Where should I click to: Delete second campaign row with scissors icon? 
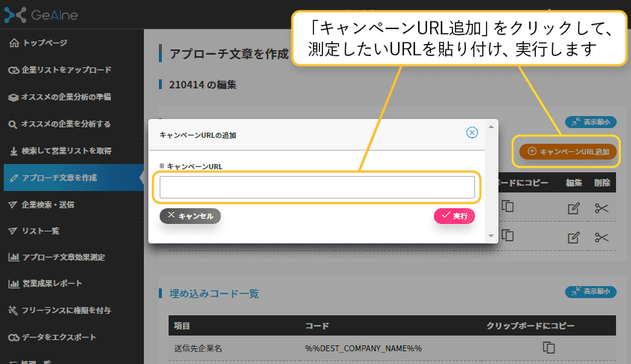601,237
